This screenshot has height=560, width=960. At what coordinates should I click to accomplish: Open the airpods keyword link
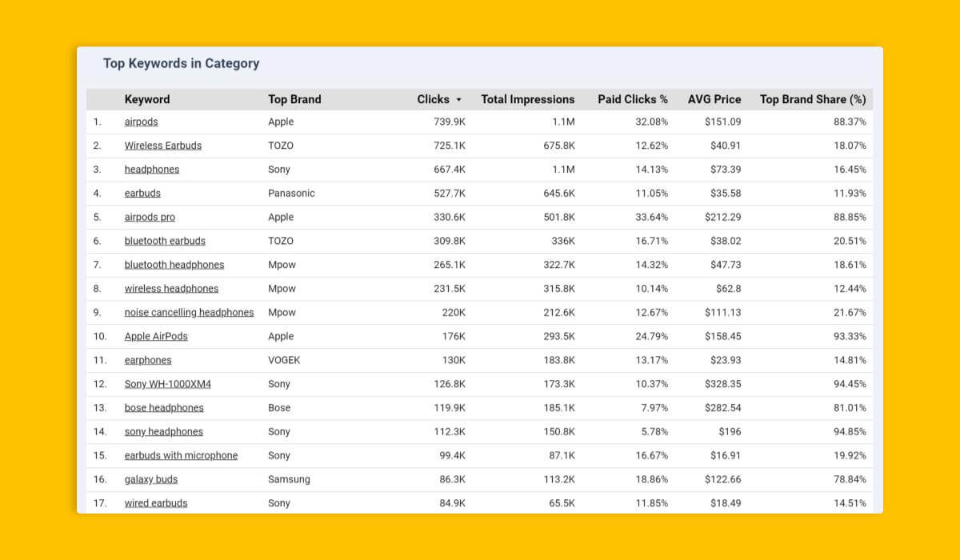click(x=141, y=122)
